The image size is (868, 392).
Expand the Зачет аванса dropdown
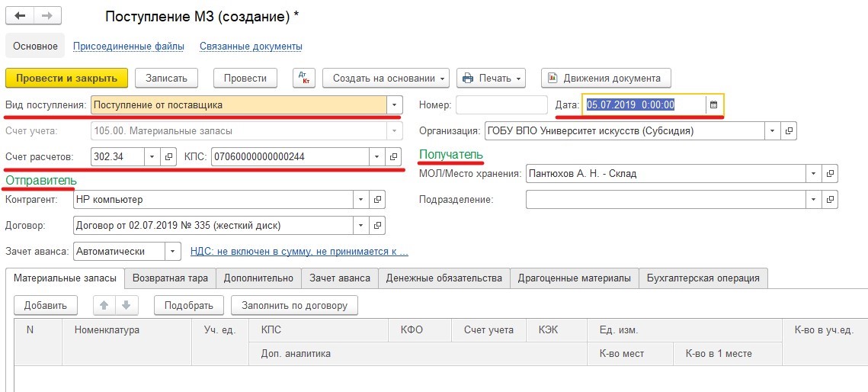coord(174,251)
